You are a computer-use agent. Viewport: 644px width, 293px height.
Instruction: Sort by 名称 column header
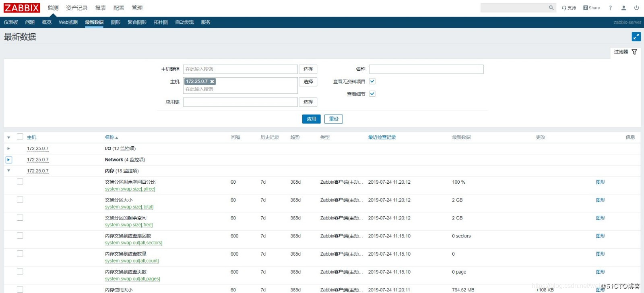tap(111, 137)
